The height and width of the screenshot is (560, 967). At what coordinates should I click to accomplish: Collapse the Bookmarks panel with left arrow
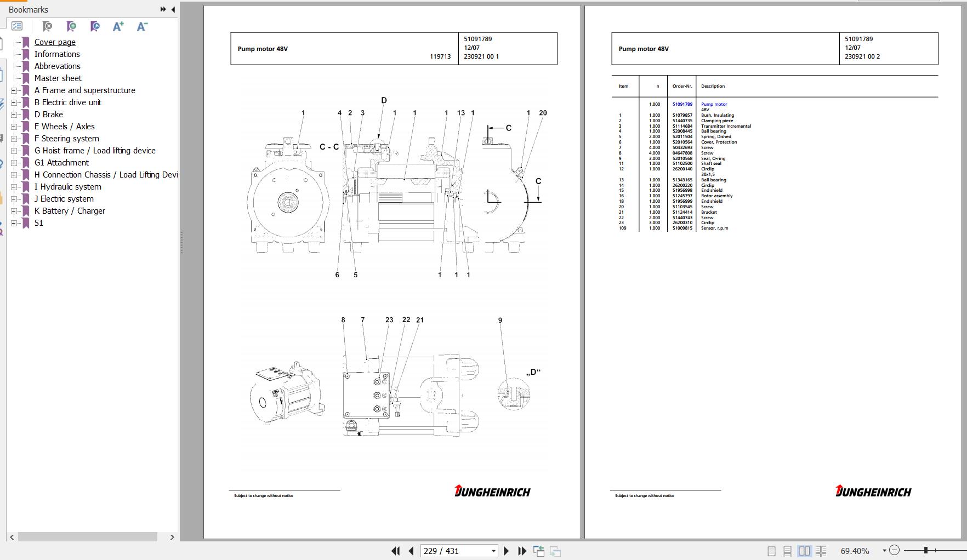click(x=173, y=9)
